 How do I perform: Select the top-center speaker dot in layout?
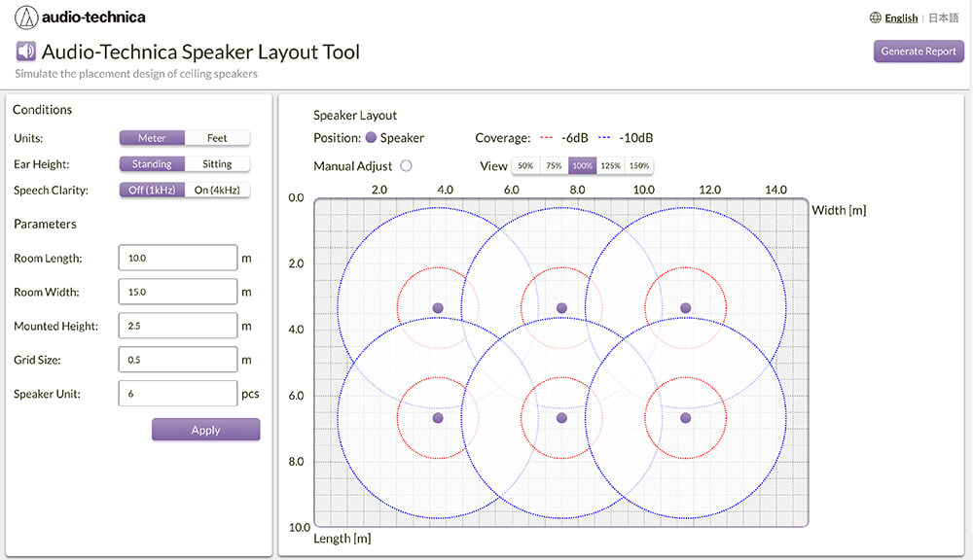pyautogui.click(x=561, y=308)
